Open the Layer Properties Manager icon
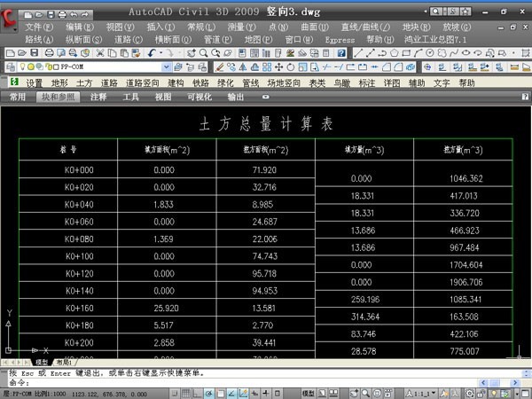The height and width of the screenshot is (399, 532). (10, 67)
